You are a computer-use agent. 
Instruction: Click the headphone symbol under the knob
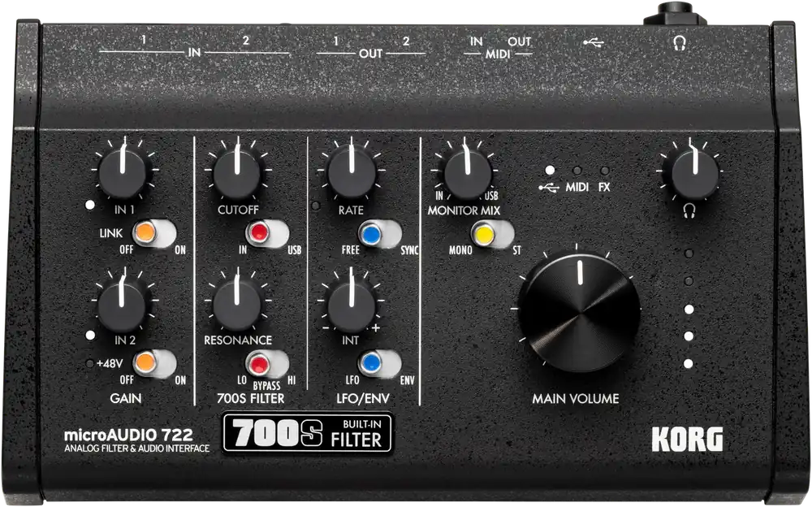(689, 210)
